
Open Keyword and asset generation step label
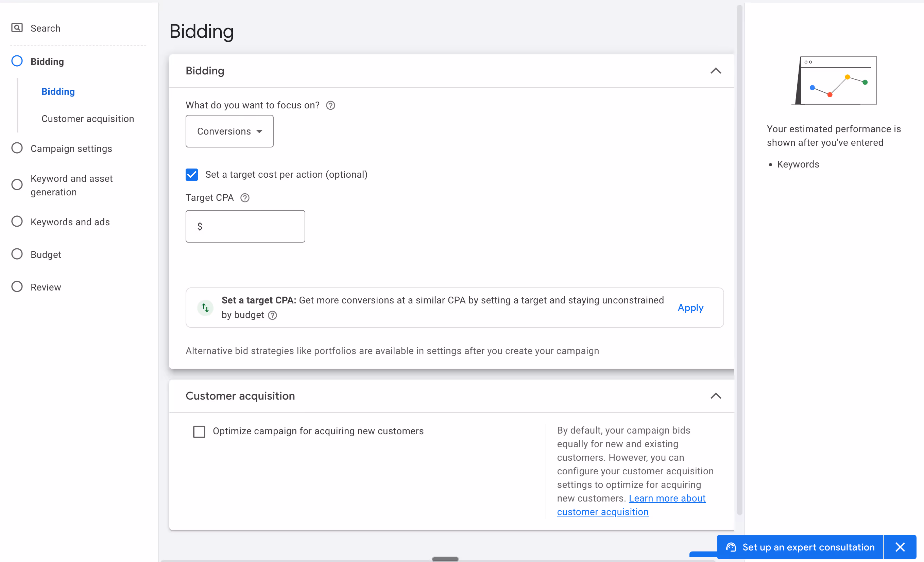pos(72,185)
